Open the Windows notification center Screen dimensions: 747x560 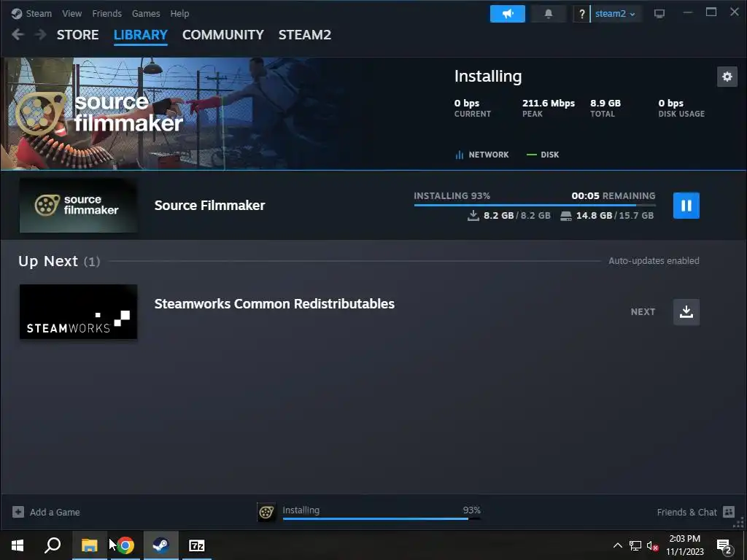pos(724,546)
